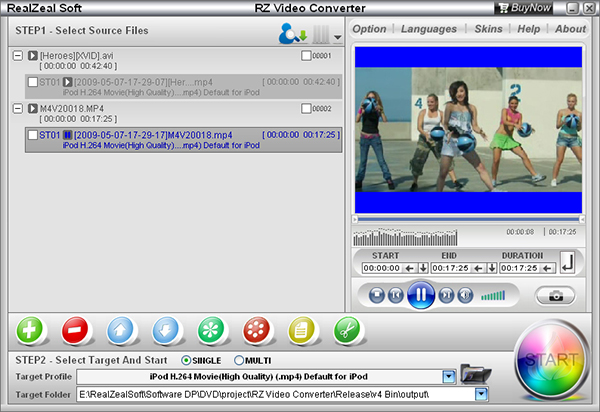This screenshot has height=412, width=600.
Task: Open the Option menu
Action: tap(369, 29)
